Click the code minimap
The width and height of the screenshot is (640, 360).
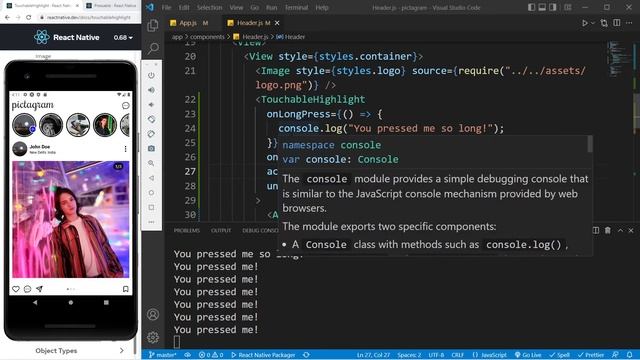[x=619, y=59]
